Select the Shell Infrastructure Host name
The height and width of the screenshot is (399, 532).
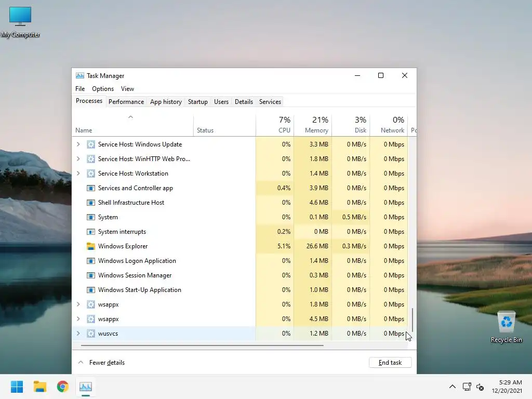tap(131, 203)
